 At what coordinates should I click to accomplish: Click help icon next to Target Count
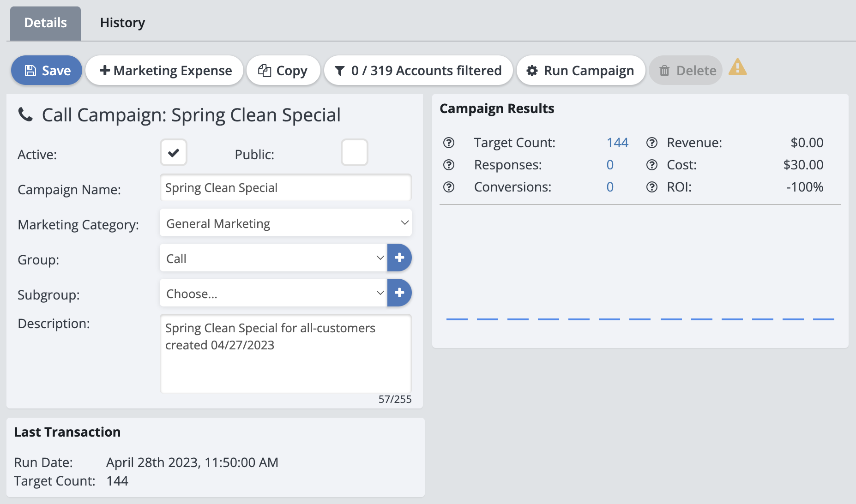point(449,143)
